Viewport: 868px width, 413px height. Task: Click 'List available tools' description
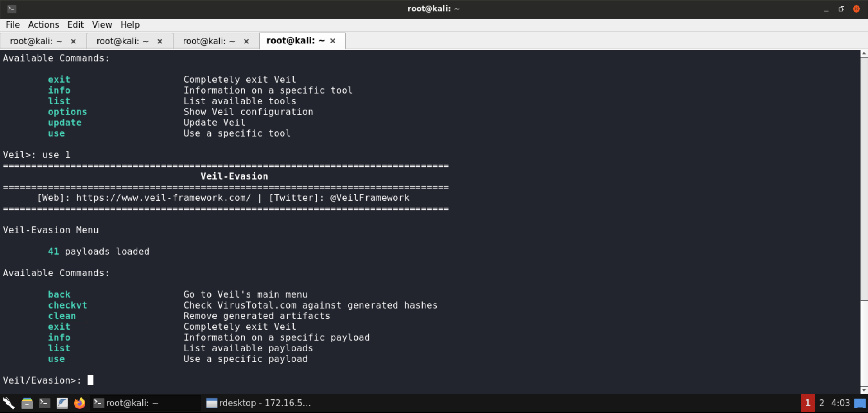240,101
